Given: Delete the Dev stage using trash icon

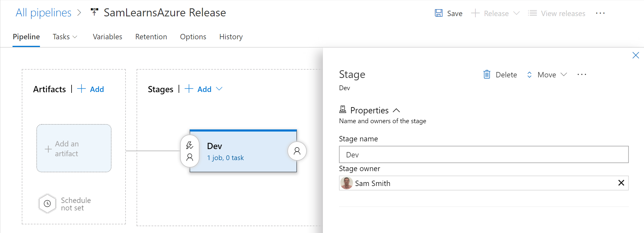Looking at the screenshot, I should (x=487, y=74).
